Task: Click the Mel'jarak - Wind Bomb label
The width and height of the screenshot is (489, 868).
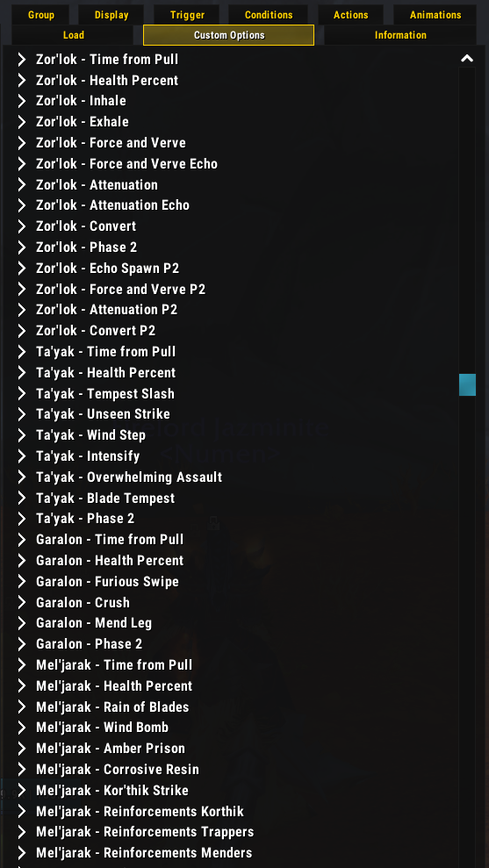Action: (x=102, y=728)
